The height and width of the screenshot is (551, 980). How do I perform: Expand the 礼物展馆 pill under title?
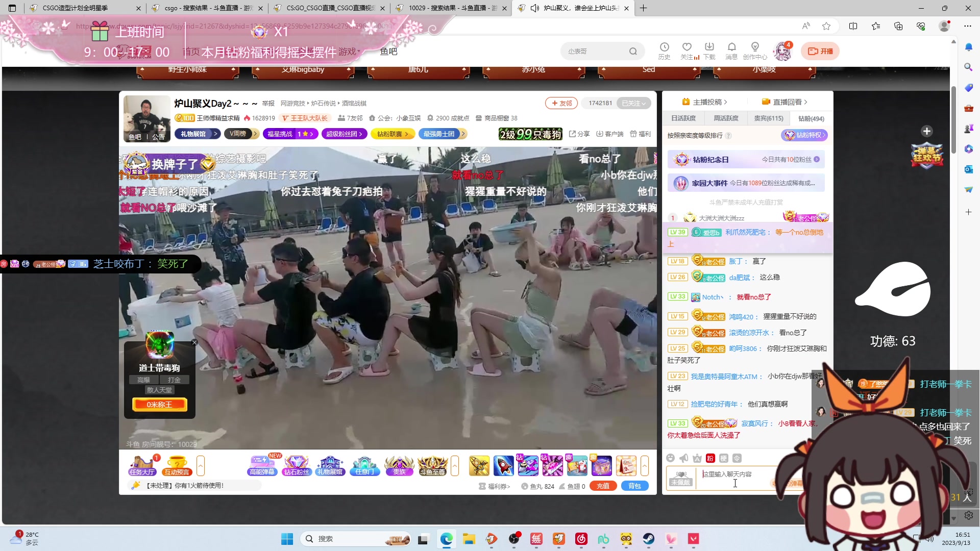pyautogui.click(x=198, y=134)
